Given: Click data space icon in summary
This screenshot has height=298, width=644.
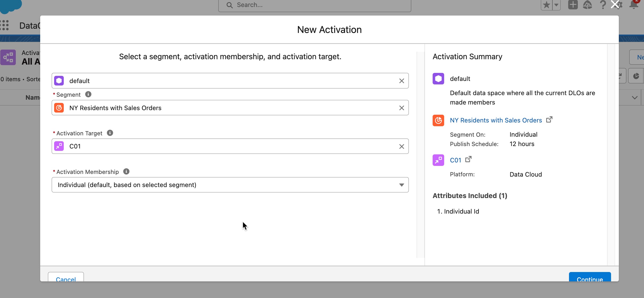Looking at the screenshot, I should [x=438, y=79].
